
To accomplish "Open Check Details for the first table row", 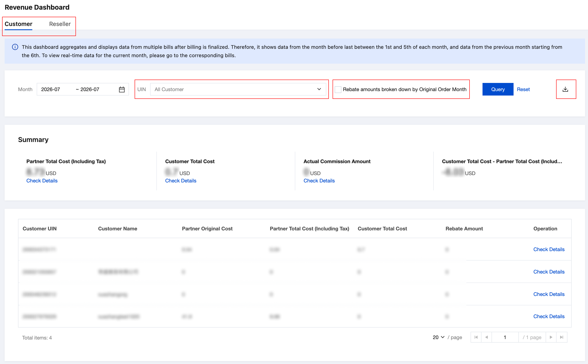I will click(549, 249).
